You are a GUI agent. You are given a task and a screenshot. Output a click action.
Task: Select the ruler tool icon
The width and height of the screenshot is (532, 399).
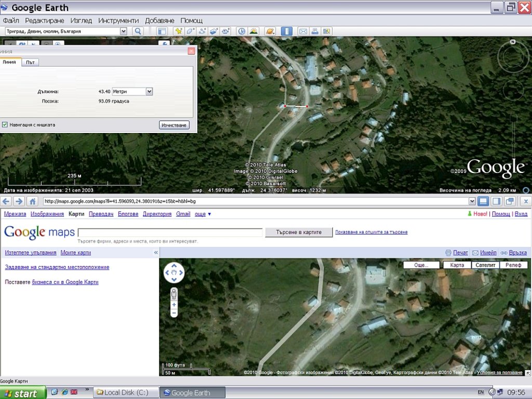click(x=286, y=31)
